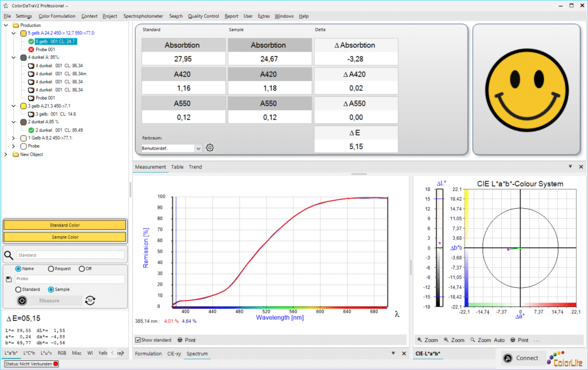Switch to the Formulation tab

point(149,353)
